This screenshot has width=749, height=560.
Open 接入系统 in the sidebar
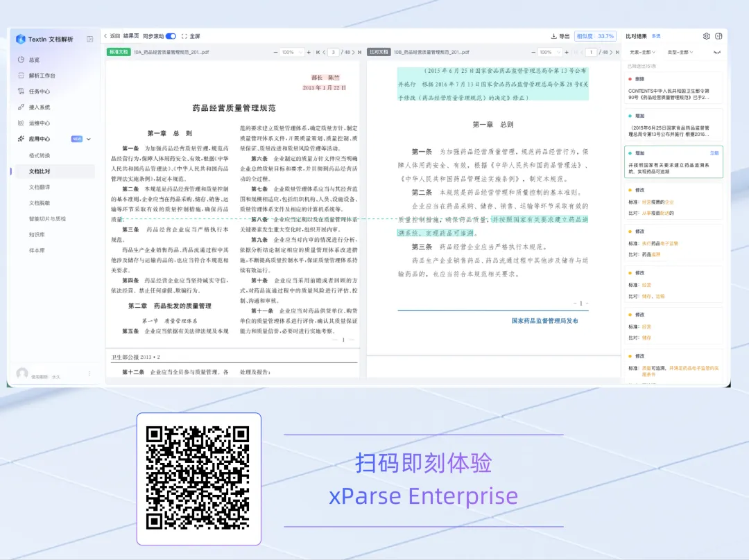[x=39, y=107]
